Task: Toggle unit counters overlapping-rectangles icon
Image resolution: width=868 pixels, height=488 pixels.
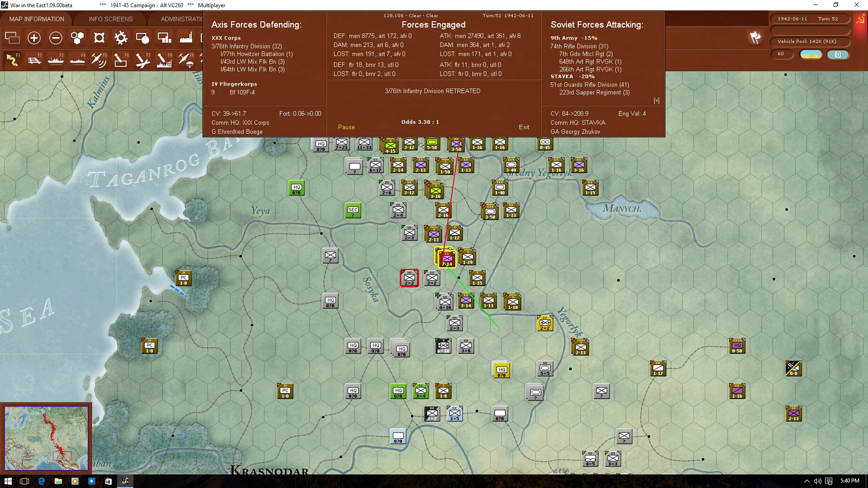Action: 12,38
